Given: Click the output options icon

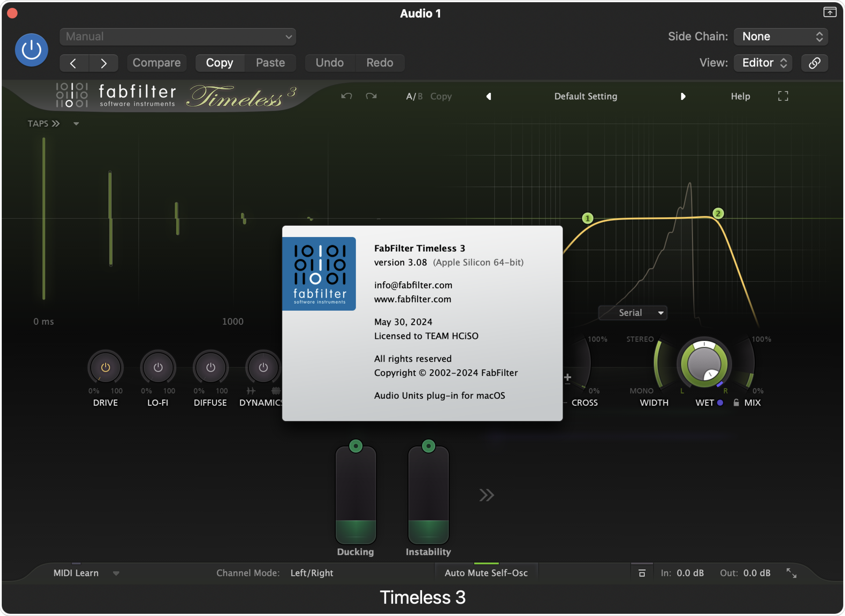Looking at the screenshot, I should pos(642,573).
